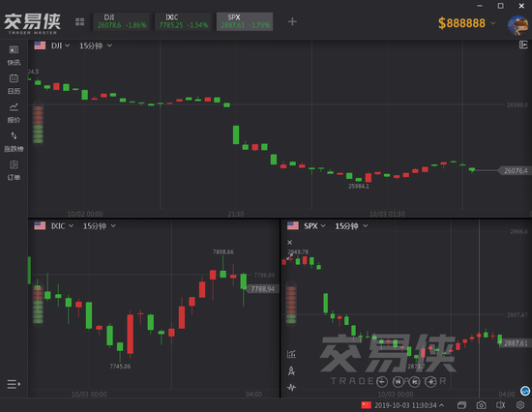Viewport: 532px width, 412px height.
Task: Switch to the SPX tab
Action: [245, 21]
